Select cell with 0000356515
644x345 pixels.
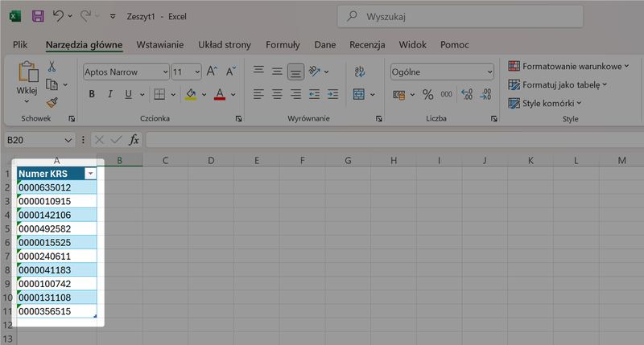click(x=56, y=311)
